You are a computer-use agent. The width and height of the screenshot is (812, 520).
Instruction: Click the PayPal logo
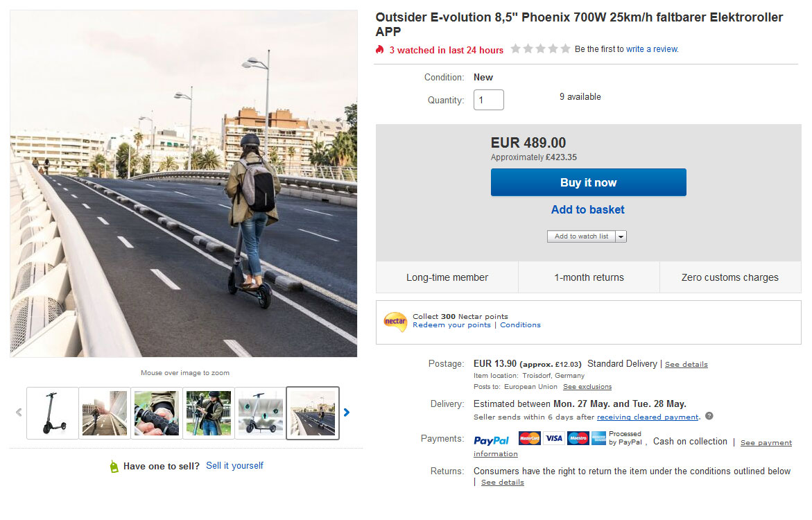coord(491,440)
